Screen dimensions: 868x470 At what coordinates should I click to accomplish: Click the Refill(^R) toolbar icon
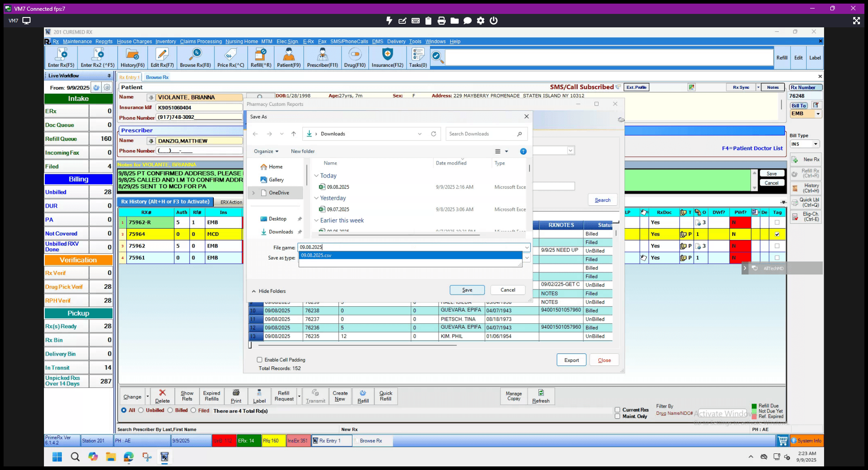(260, 58)
